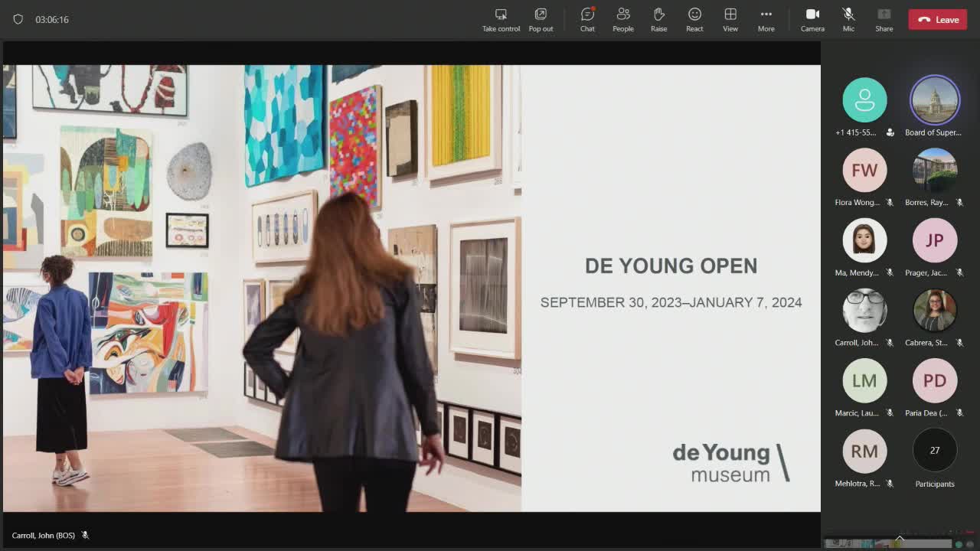Viewport: 980px width, 551px height.
Task: Click the muted mic icon beside Prager
Action: click(x=959, y=272)
